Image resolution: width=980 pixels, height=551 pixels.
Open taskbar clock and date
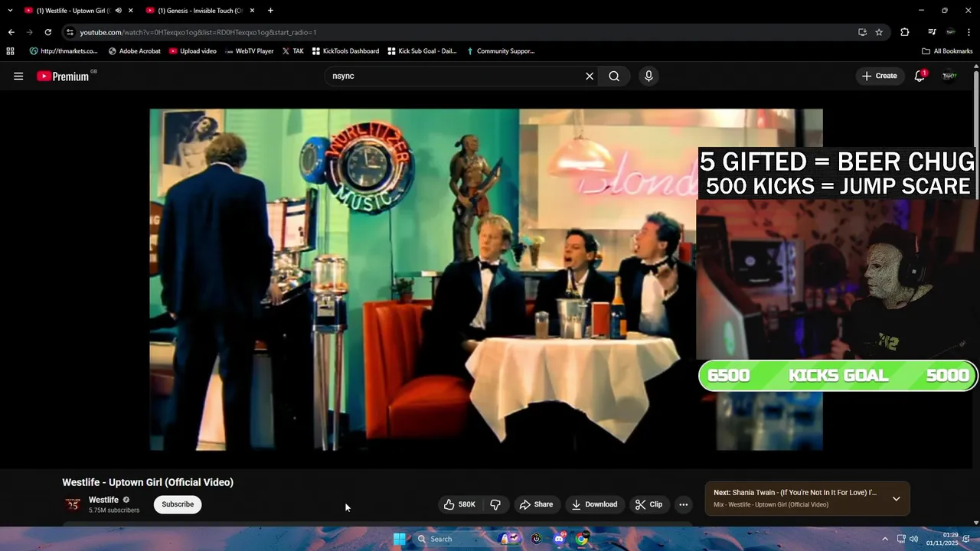pos(942,539)
